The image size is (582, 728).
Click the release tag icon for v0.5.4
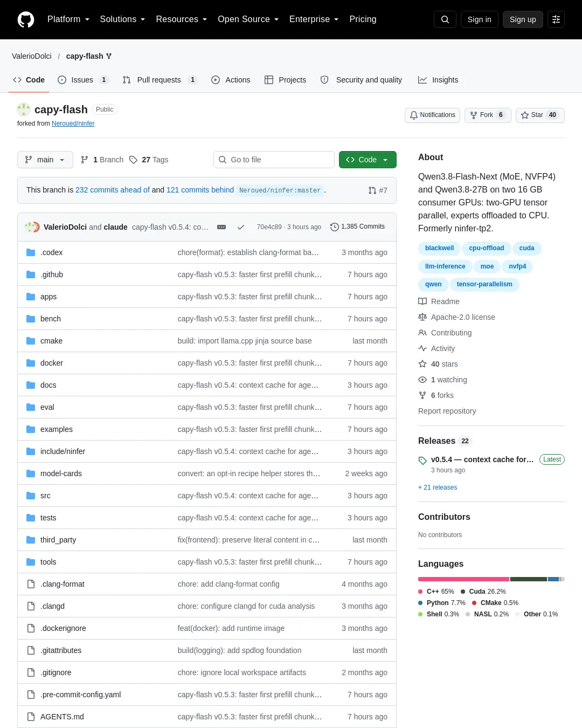422,461
